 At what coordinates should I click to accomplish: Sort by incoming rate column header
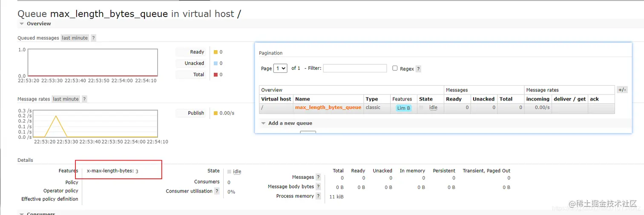pos(538,99)
